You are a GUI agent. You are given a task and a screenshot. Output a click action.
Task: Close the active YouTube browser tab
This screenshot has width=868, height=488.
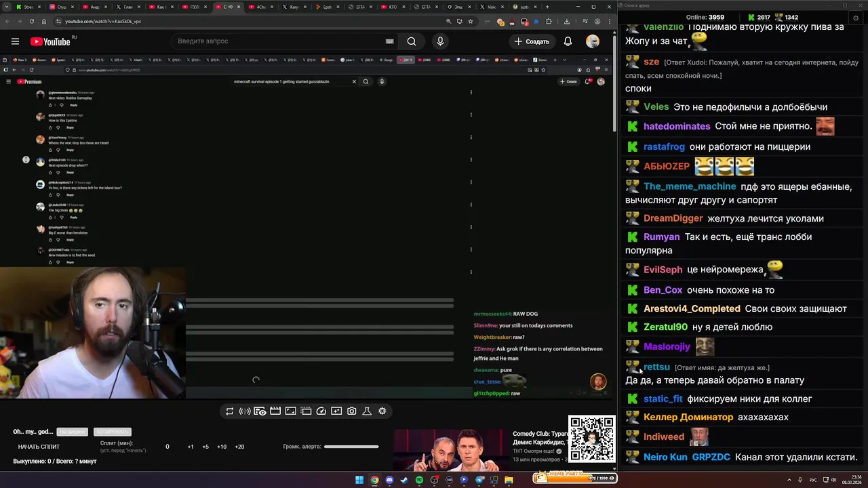click(x=239, y=7)
